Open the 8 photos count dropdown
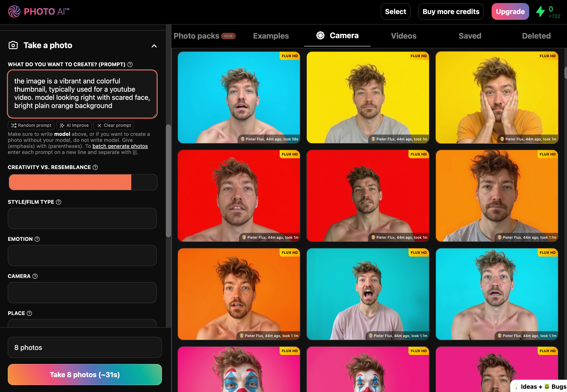The image size is (567, 392). click(x=85, y=347)
